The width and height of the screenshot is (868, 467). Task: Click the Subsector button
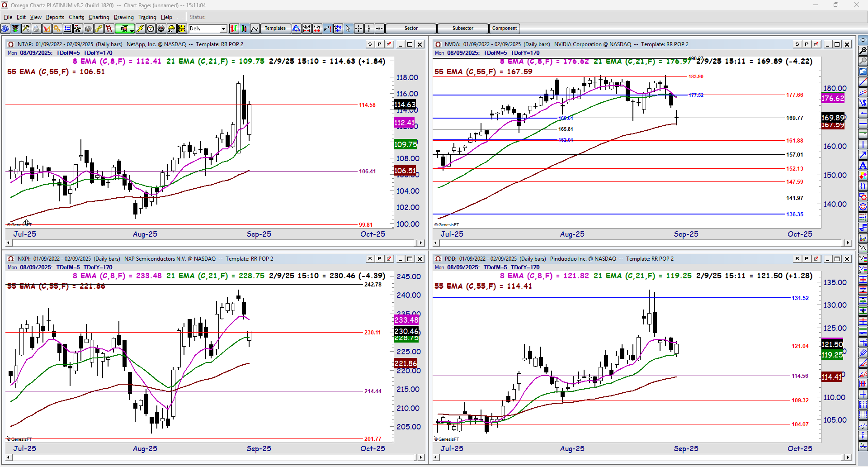coord(463,29)
